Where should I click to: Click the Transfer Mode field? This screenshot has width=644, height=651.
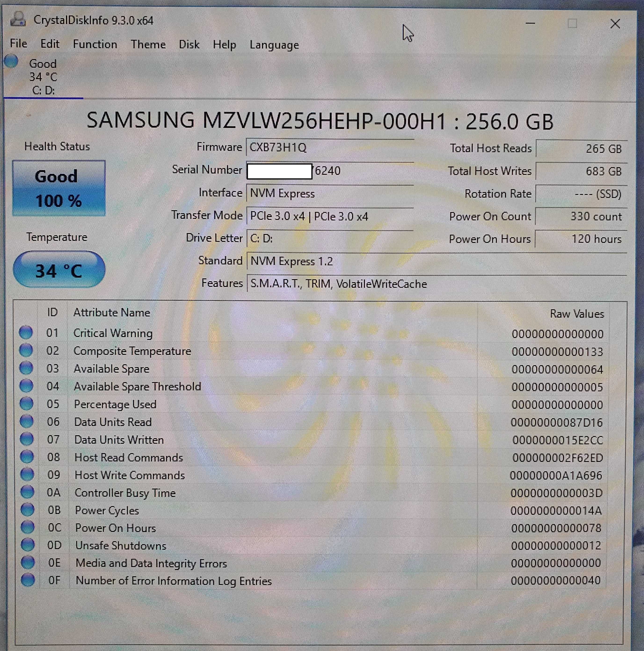click(x=330, y=216)
